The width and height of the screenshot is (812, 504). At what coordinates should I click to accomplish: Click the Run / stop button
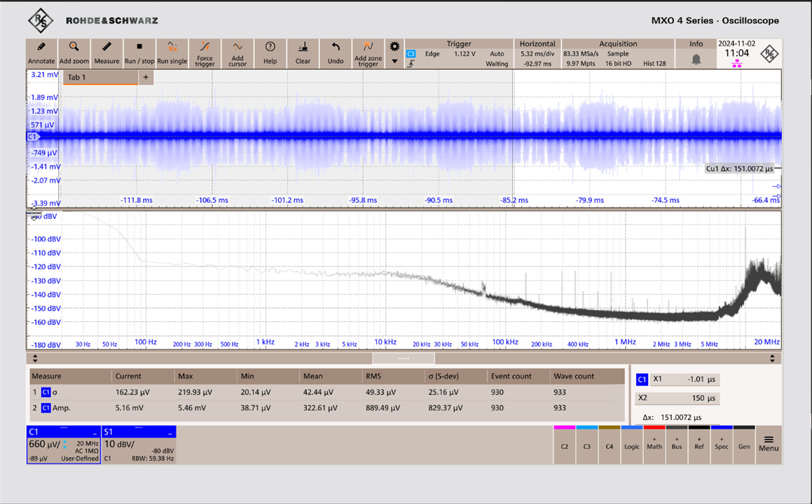[139, 53]
